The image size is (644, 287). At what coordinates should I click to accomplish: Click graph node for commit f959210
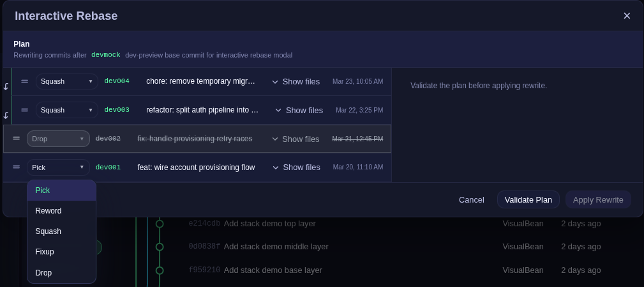pyautogui.click(x=160, y=270)
